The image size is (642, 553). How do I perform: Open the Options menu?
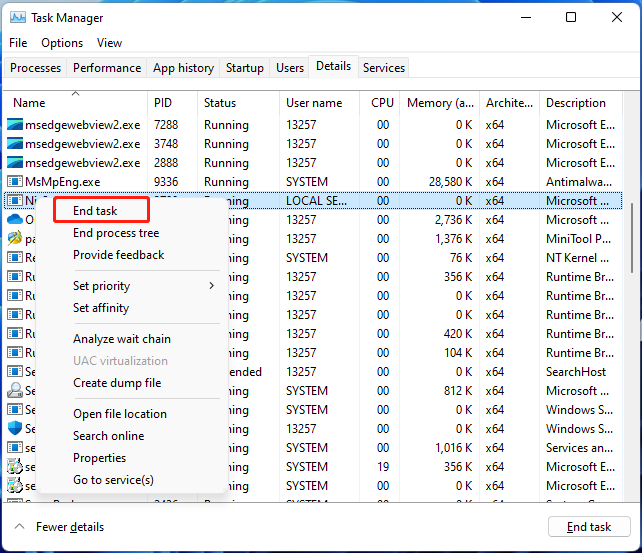point(62,43)
